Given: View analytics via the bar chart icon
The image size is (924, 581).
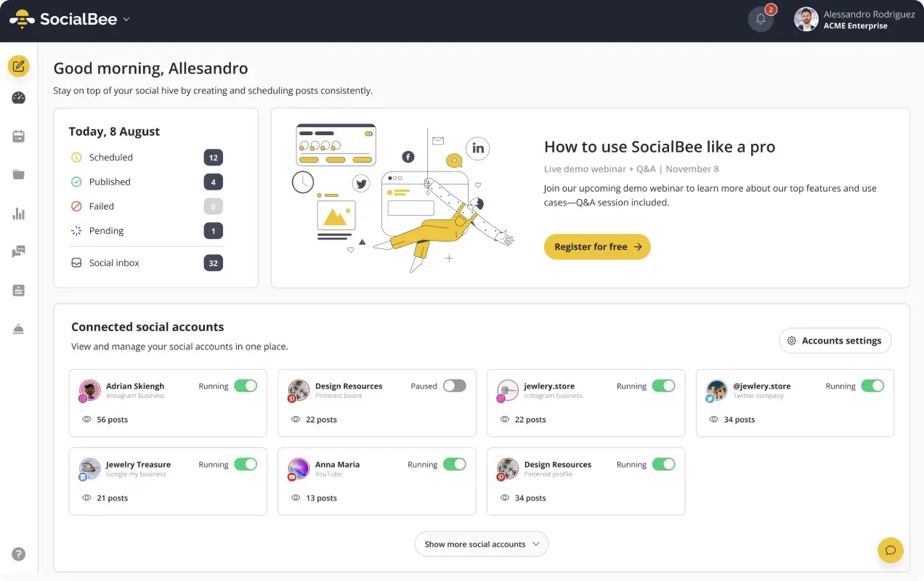Looking at the screenshot, I should click(18, 214).
